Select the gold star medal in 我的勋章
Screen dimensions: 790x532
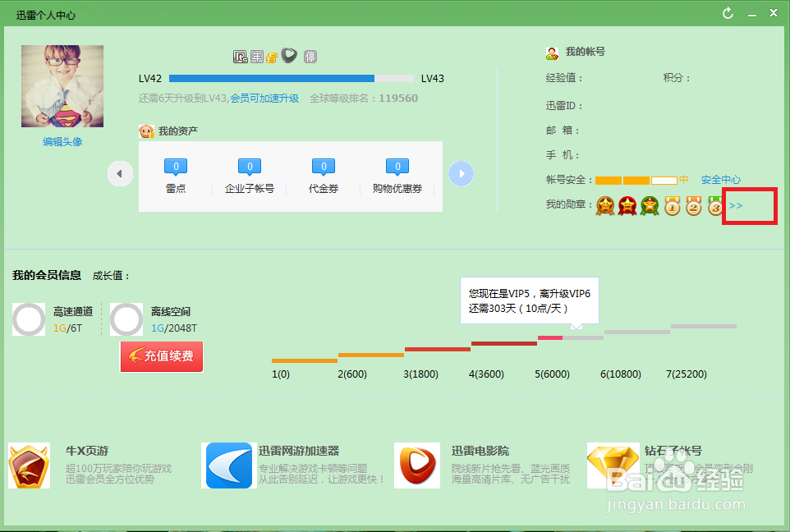pyautogui.click(x=605, y=206)
